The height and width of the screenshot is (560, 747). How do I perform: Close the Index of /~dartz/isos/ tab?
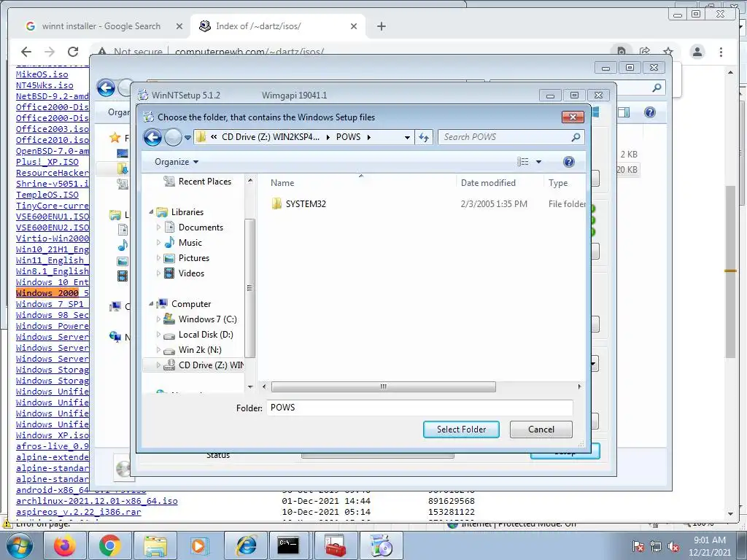[354, 26]
